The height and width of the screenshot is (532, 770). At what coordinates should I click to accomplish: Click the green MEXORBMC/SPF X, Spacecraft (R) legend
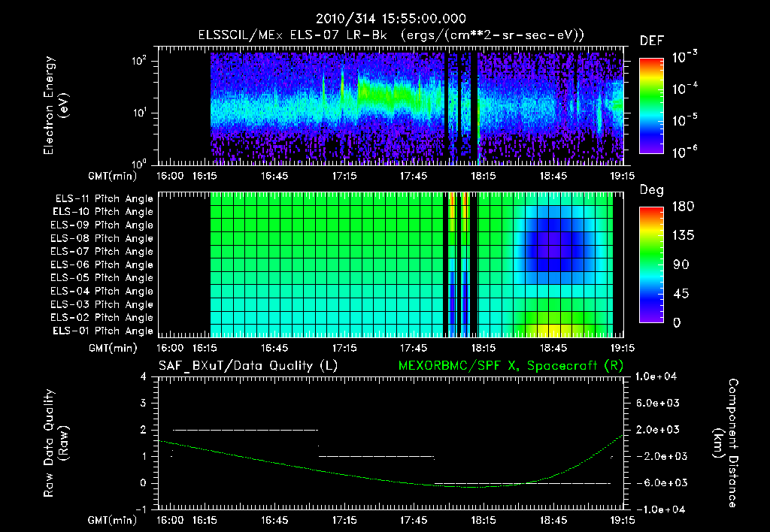click(x=511, y=366)
